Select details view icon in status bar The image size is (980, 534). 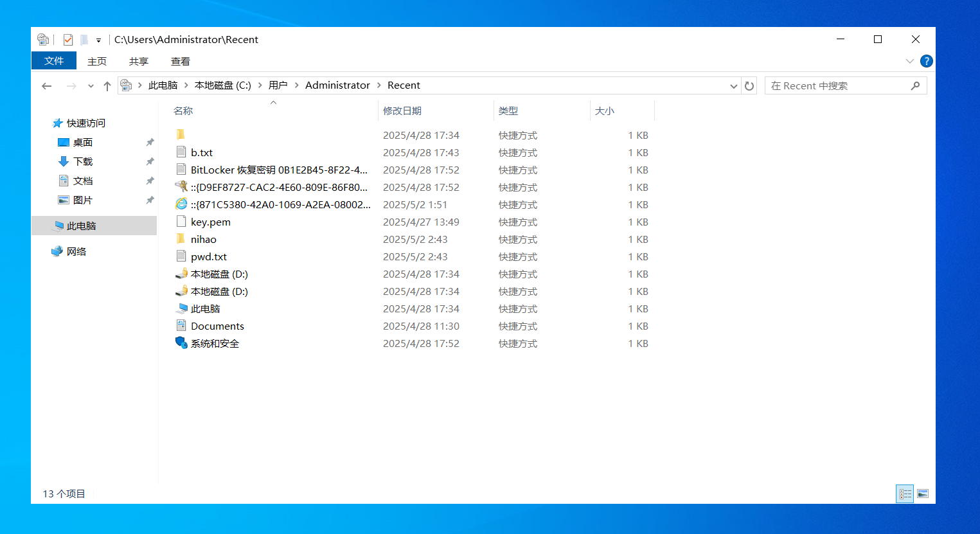point(905,494)
